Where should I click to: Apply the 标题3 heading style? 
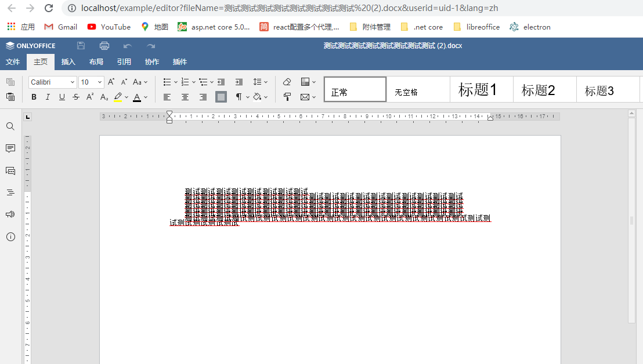(608, 89)
